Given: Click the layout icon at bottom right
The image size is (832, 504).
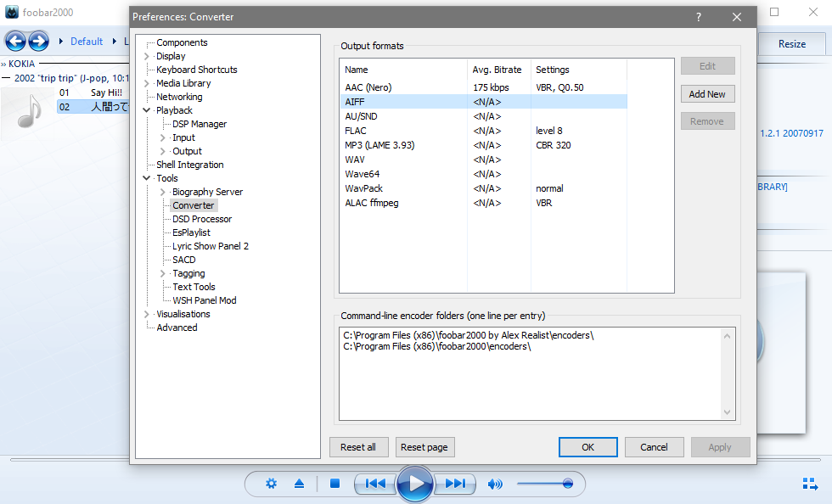Looking at the screenshot, I should click(x=810, y=484).
